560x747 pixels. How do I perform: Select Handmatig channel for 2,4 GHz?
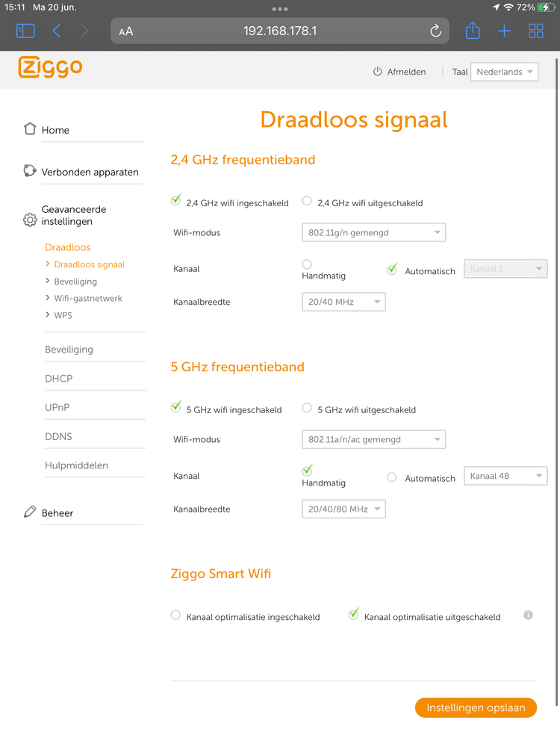pyautogui.click(x=307, y=264)
